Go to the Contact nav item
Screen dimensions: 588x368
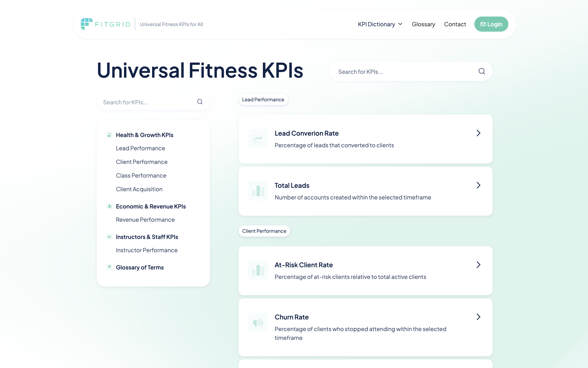pos(455,24)
